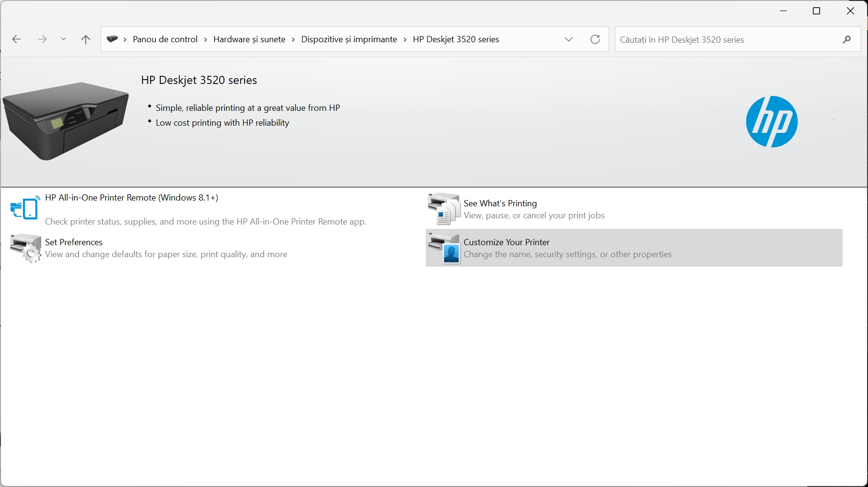Screen dimensions: 868x487
Task: Click the Set Preferences printer gear icon
Action: pyautogui.click(x=25, y=248)
